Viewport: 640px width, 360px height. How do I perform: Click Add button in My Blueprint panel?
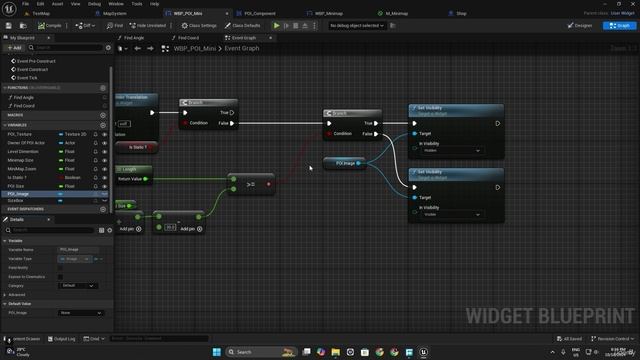14,48
